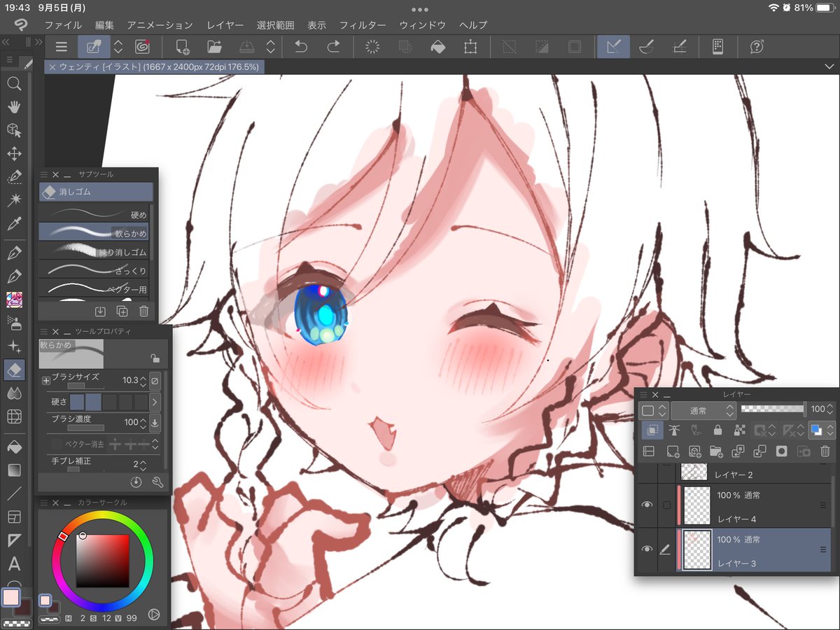The height and width of the screenshot is (630, 840).
Task: Select the 練り消しゴム sub tool
Action: 94,251
